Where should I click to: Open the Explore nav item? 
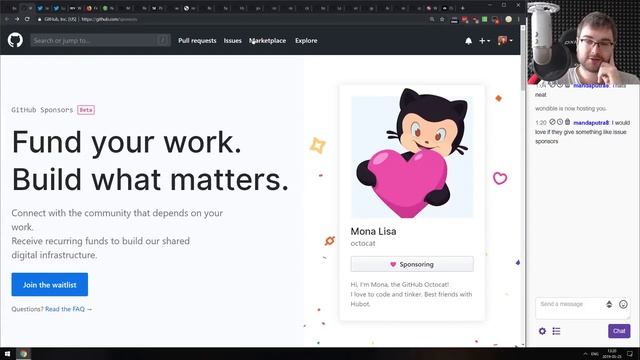(x=306, y=40)
